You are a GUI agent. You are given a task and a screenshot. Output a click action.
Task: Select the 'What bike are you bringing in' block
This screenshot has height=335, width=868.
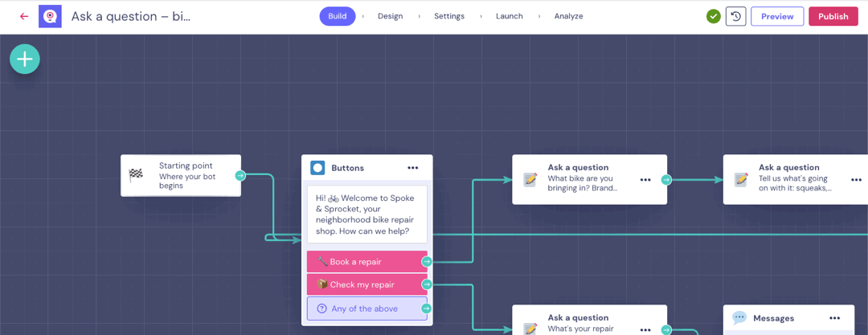590,179
